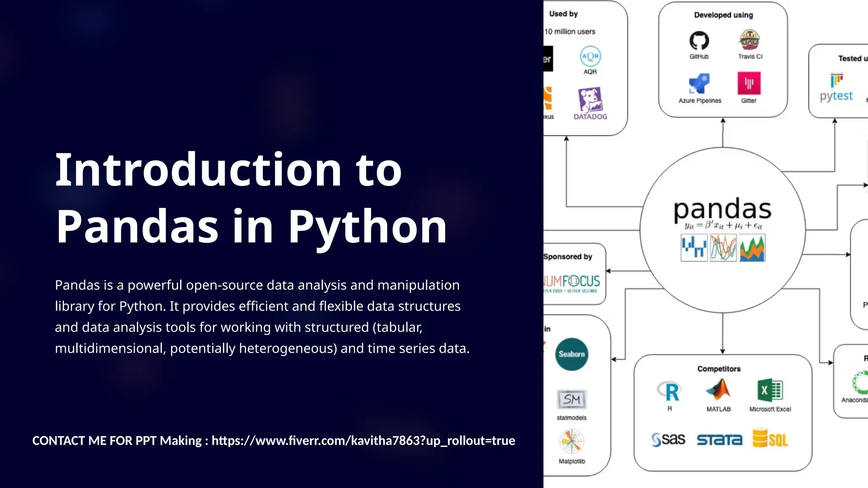Click the central pandas logo
Screen dimensions: 868x488
point(723,210)
